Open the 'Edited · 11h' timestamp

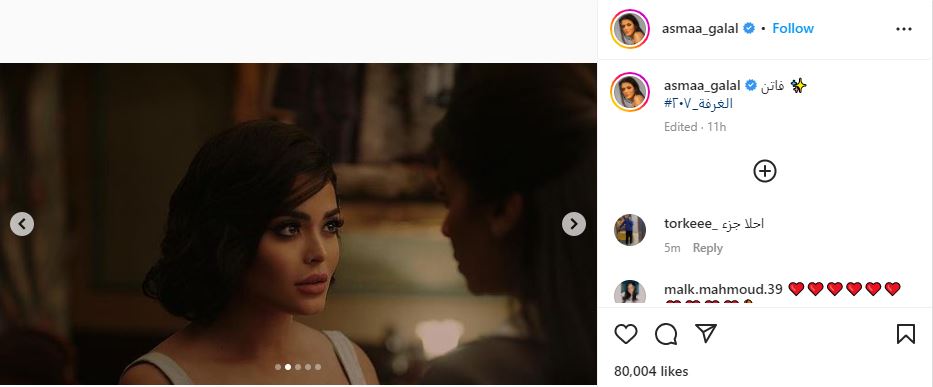click(x=695, y=127)
